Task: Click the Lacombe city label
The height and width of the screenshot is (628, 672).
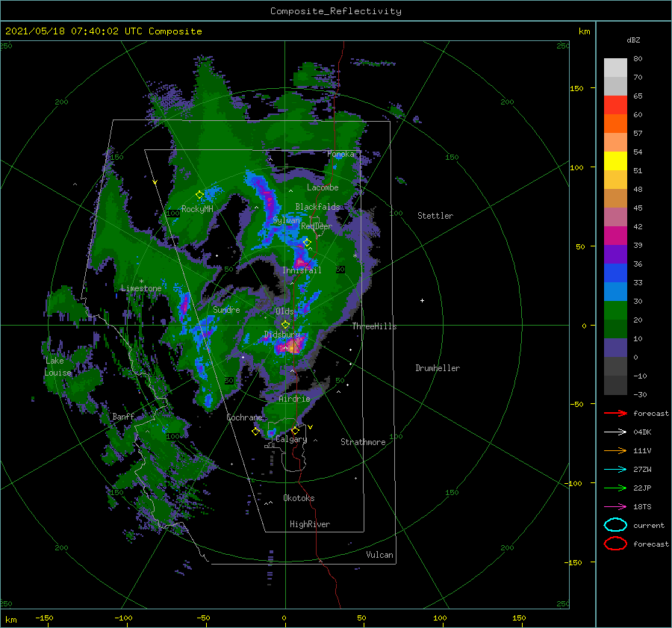Action: click(323, 187)
